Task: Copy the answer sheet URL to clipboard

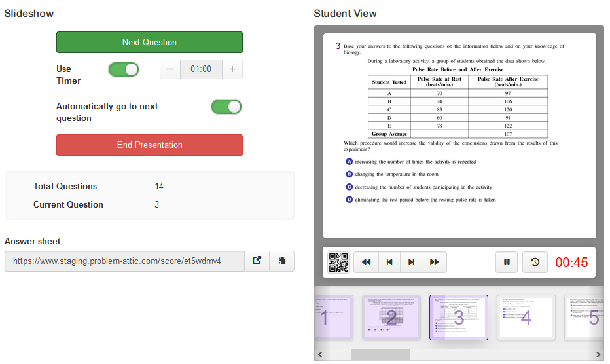Action: 281,261
